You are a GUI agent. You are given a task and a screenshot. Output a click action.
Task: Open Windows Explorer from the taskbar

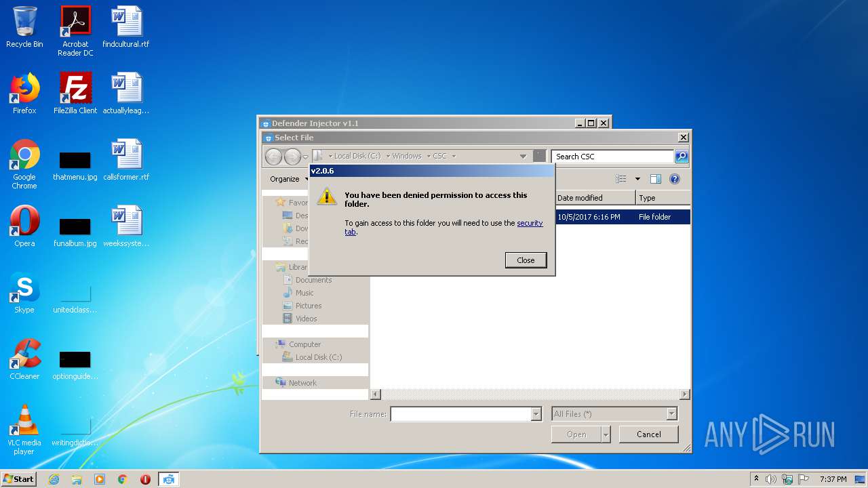[77, 479]
